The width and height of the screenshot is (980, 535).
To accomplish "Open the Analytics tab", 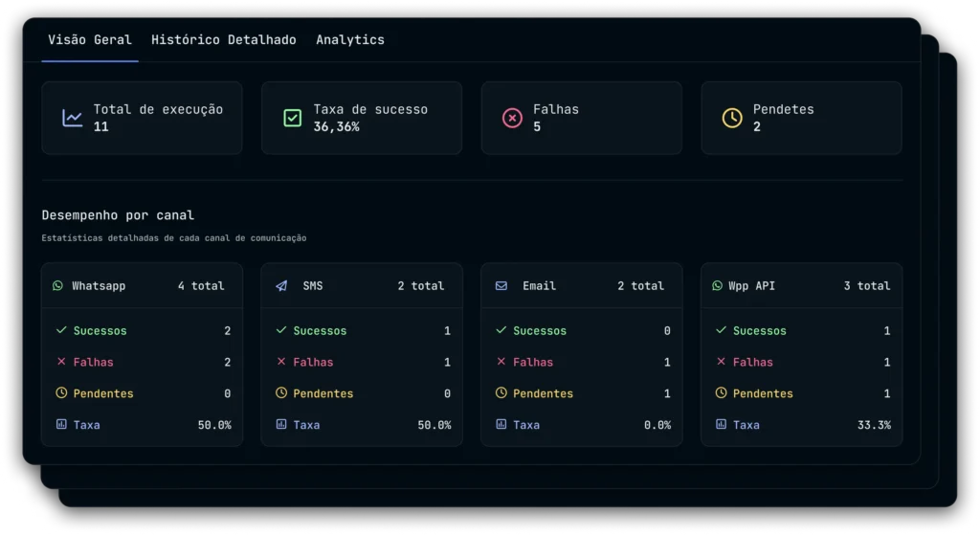I will [350, 40].
